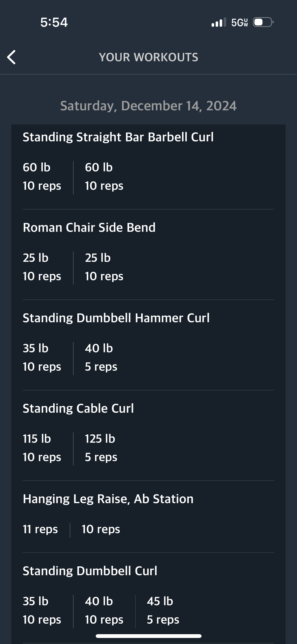The height and width of the screenshot is (644, 297).
Task: Select the 35 lb hammer curl set
Action: tap(42, 358)
